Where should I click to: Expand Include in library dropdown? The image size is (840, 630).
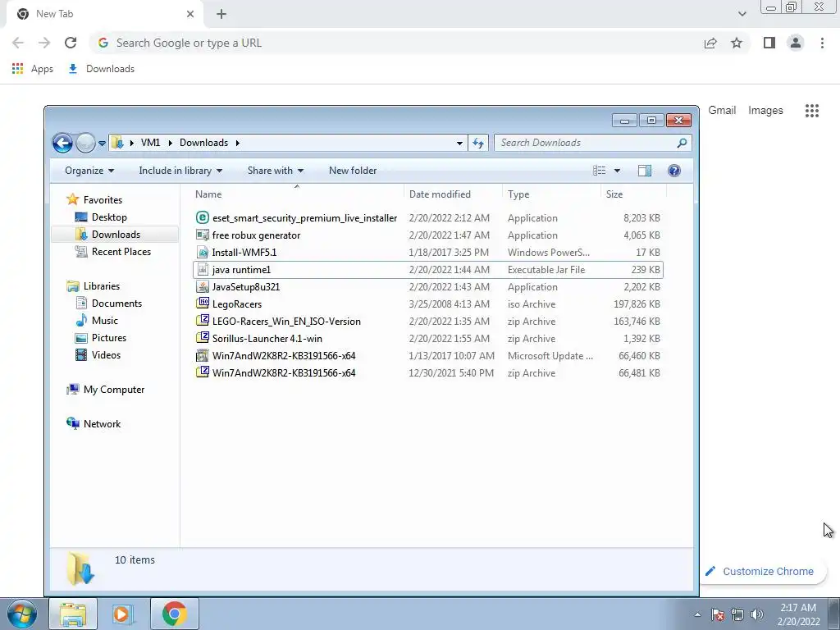180,171
